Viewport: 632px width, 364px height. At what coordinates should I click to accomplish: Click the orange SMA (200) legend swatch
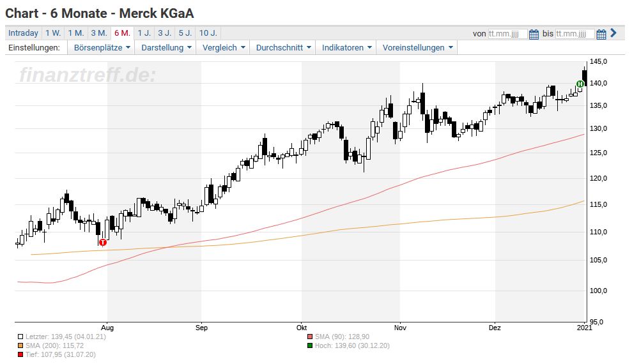[20, 345]
